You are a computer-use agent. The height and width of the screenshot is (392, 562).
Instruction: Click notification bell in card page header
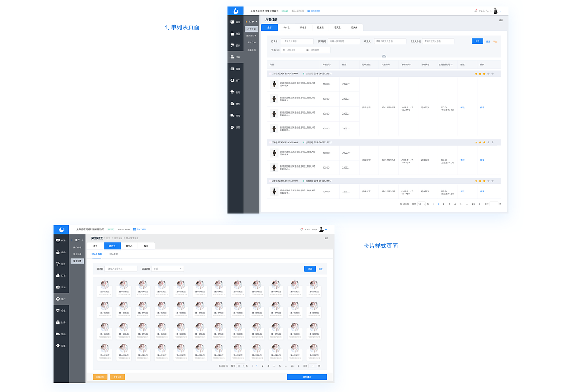coord(302,229)
